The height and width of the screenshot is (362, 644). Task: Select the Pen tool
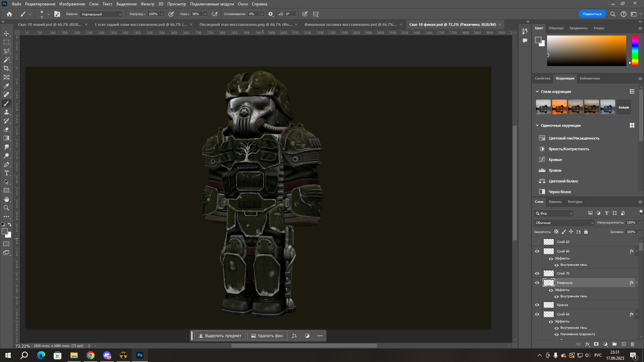6,164
